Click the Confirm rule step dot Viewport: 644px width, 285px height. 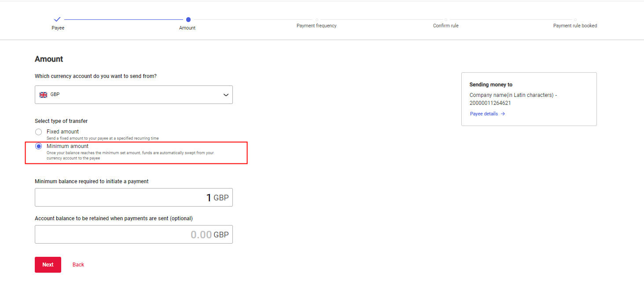(445, 19)
